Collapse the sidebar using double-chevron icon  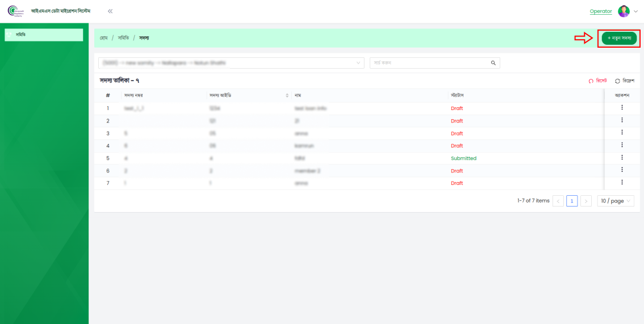click(x=110, y=11)
